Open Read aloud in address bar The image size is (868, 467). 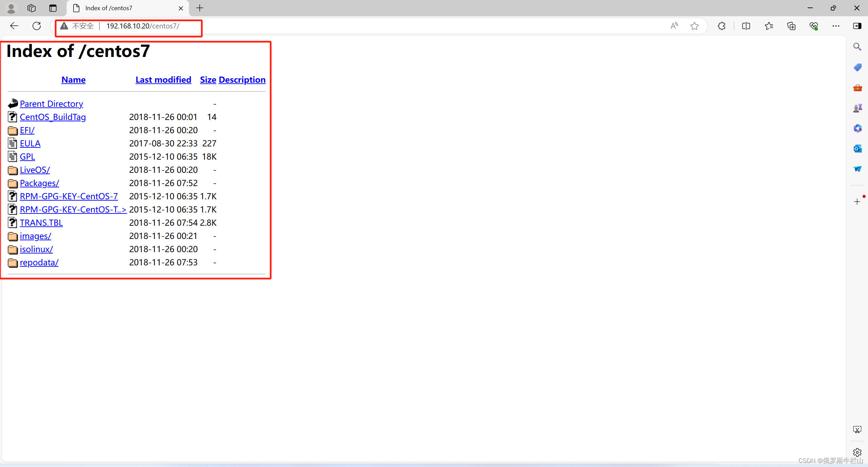(x=674, y=26)
